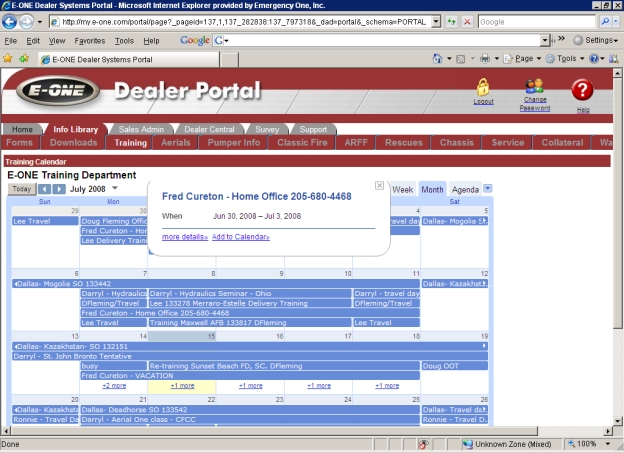Open Dallas- Deadhorse SO 133542 event
This screenshot has width=624, height=453.
(250, 409)
